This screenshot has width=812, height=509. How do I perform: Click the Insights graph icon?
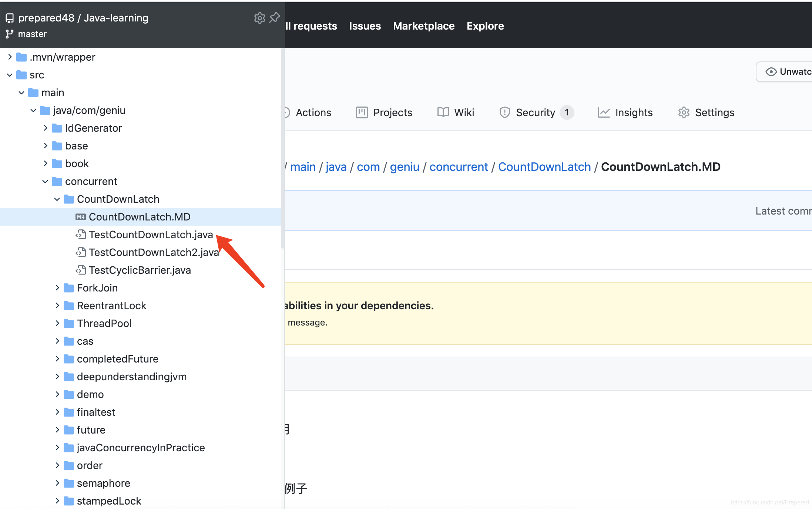point(604,112)
